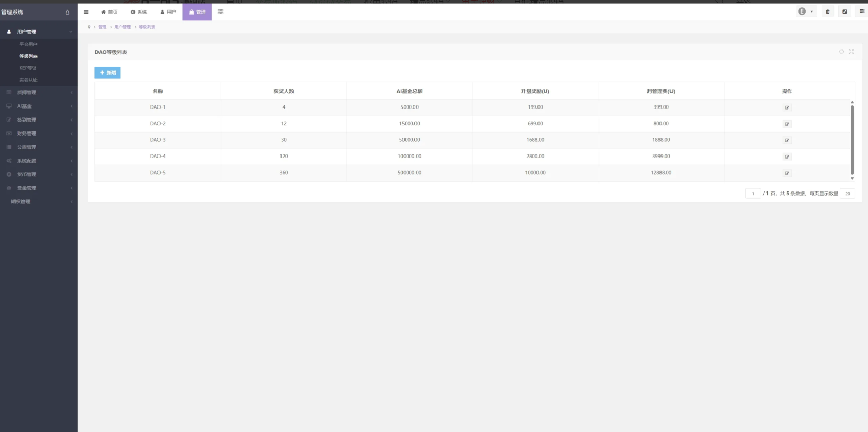
Task: Open the user avatar dropdown
Action: click(805, 11)
